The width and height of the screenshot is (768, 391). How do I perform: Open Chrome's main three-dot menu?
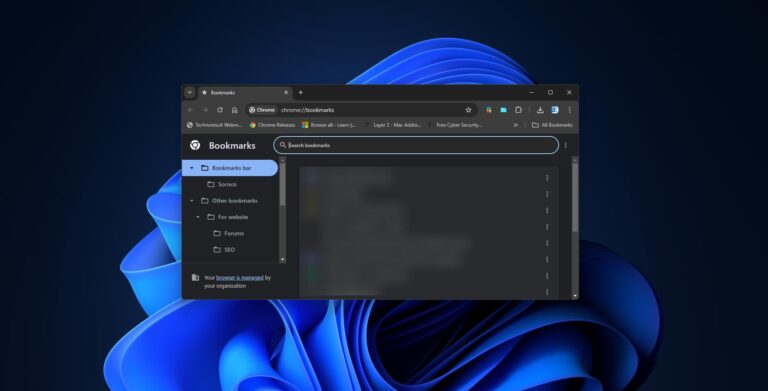coord(569,110)
